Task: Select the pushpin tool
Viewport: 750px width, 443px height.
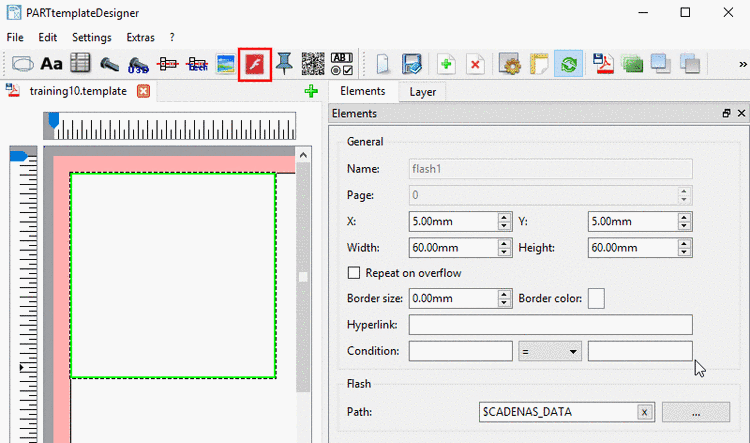Action: pyautogui.click(x=284, y=64)
